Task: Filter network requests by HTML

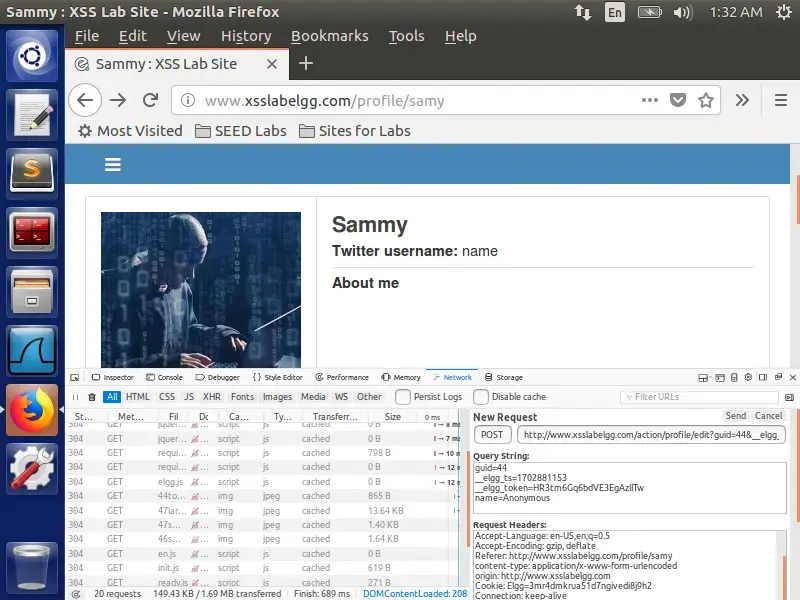Action: 138,397
